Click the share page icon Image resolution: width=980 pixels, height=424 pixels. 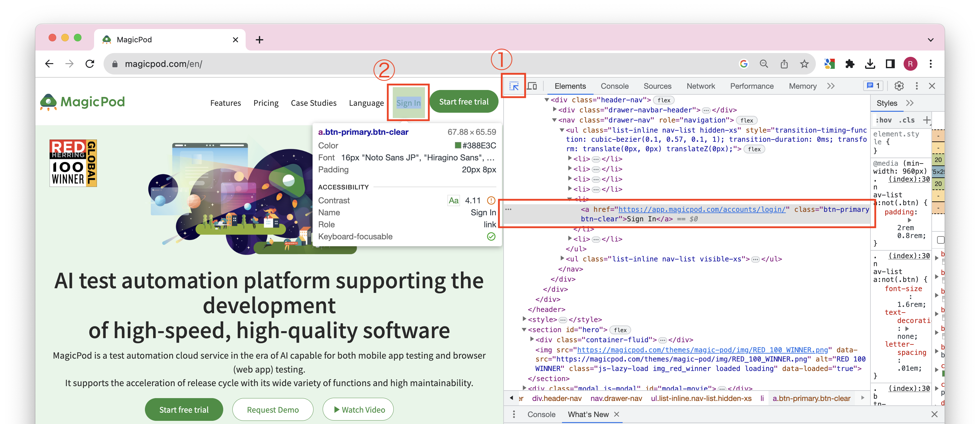(x=784, y=64)
